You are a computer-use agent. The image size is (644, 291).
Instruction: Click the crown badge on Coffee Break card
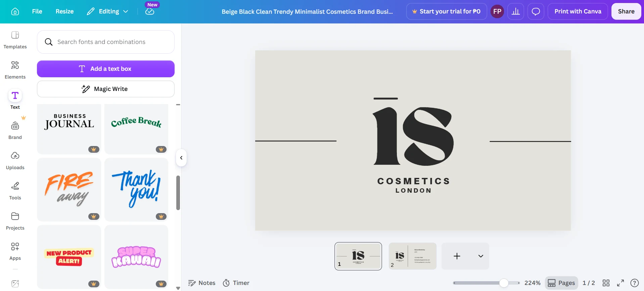point(161,149)
